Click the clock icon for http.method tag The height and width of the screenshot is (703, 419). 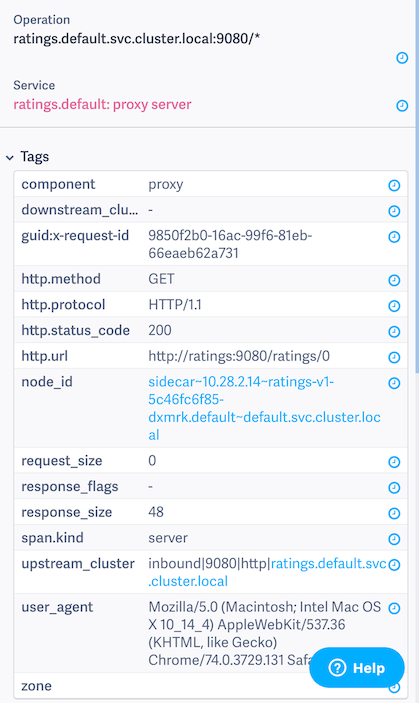point(394,280)
